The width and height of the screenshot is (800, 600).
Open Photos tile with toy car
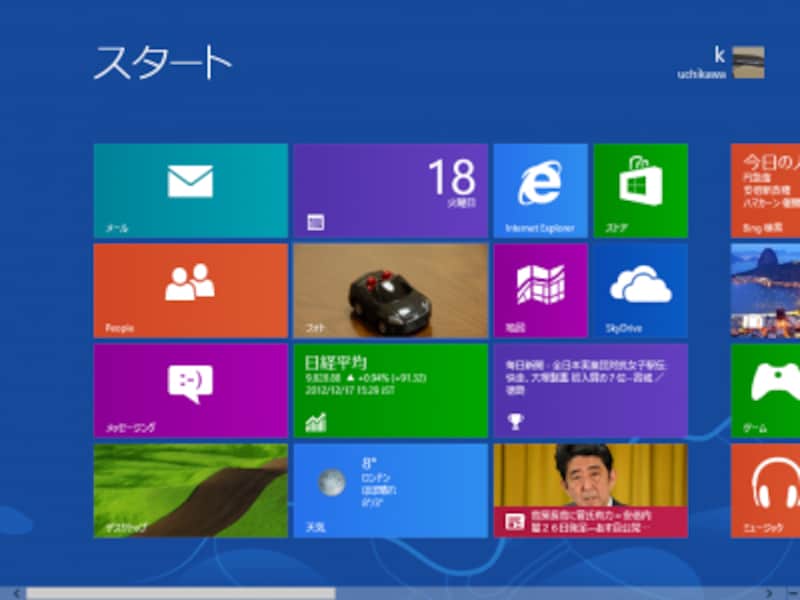[391, 291]
